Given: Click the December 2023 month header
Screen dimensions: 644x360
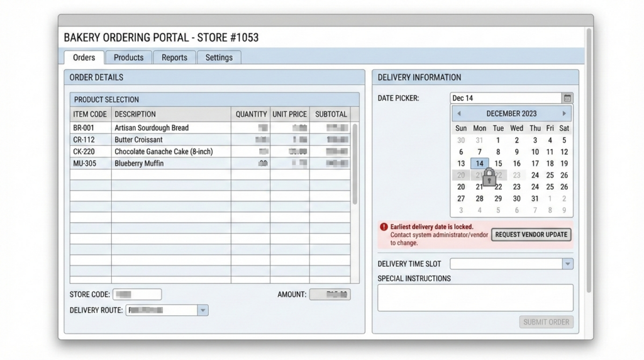Looking at the screenshot, I should click(511, 114).
